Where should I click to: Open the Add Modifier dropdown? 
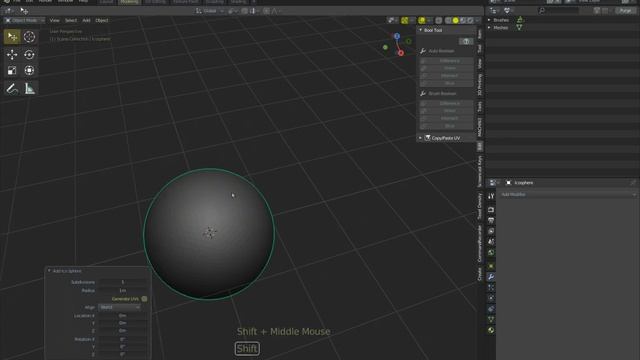click(x=568, y=195)
